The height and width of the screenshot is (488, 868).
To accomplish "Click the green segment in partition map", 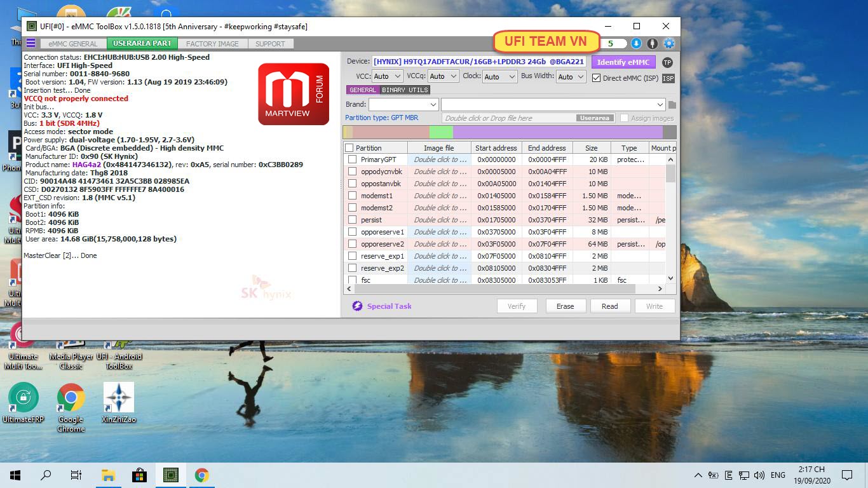I will 441,132.
